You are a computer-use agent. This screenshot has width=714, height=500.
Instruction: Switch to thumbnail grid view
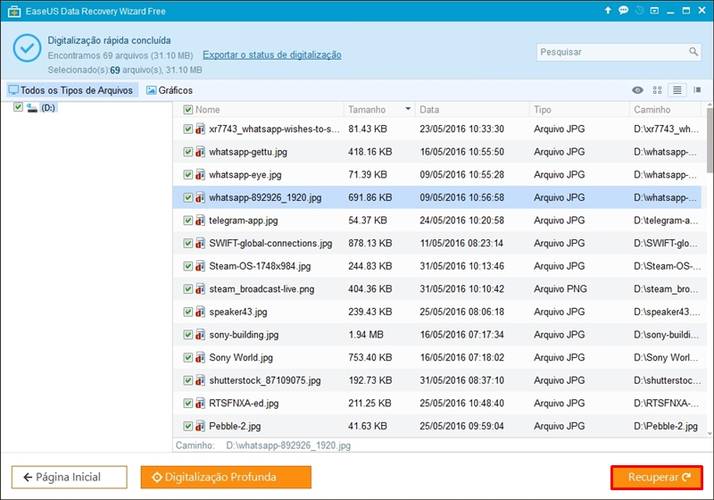657,90
